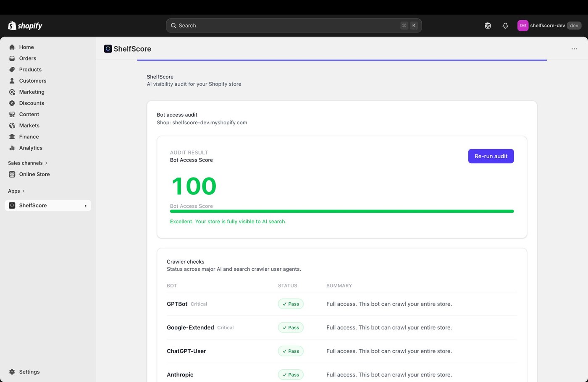Click the SHE store avatar

tap(523, 26)
